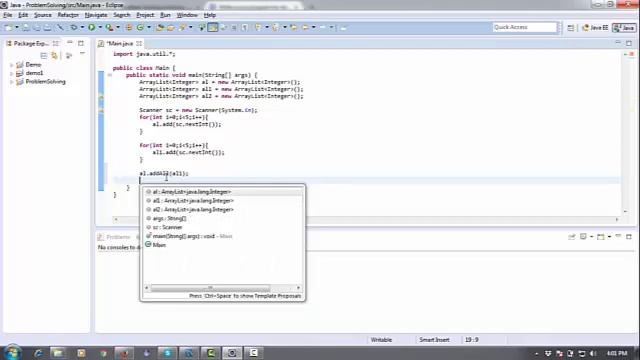Open the Edit menu

tap(23, 15)
